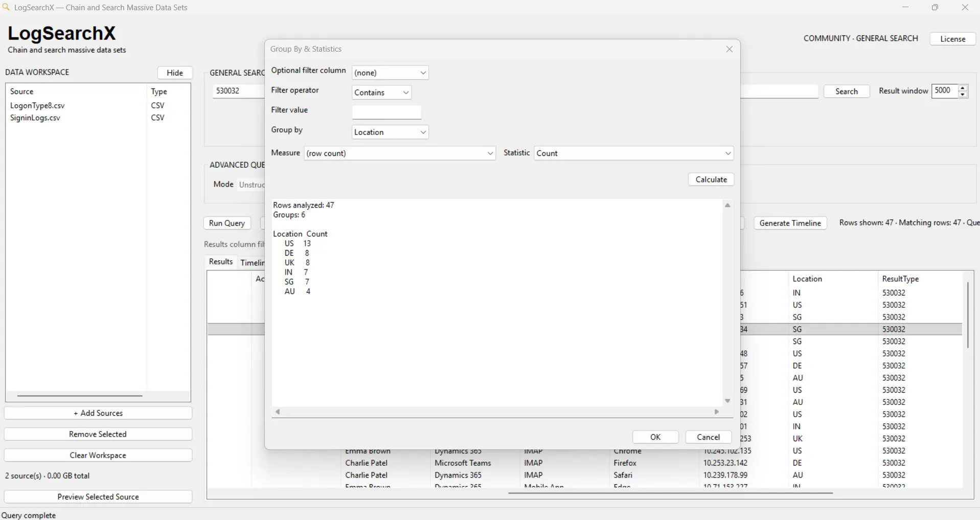Click the Search button
Image resolution: width=980 pixels, height=520 pixels.
click(847, 91)
